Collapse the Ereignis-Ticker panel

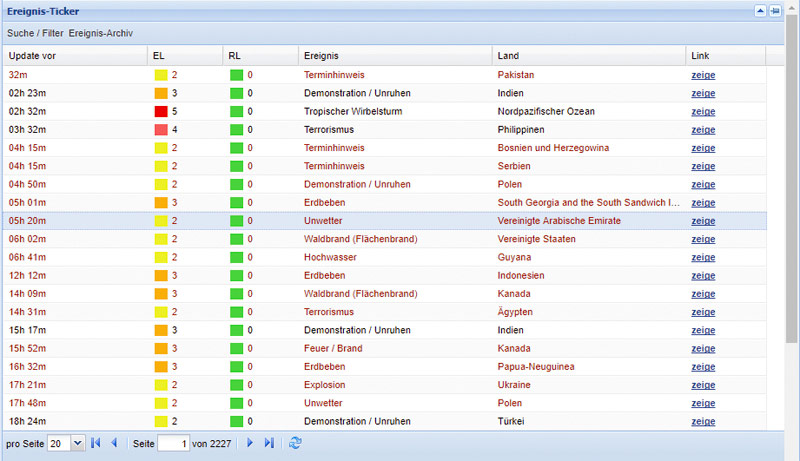point(760,11)
